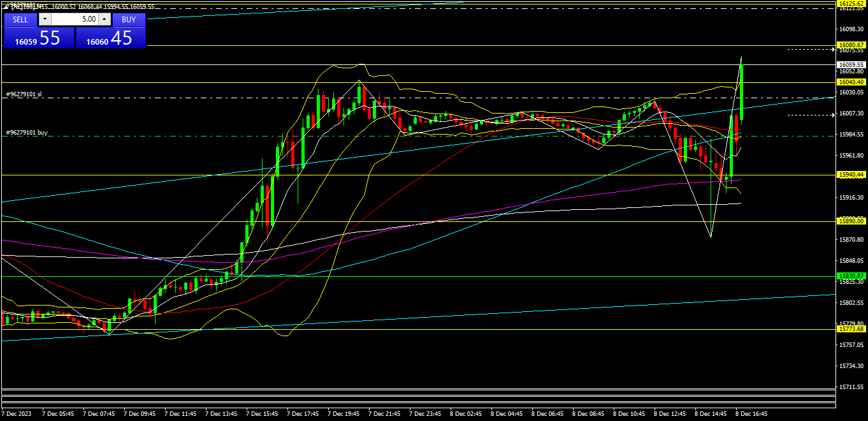Click the 16080.67 yellow price label
The width and height of the screenshot is (868, 421).
point(851,45)
